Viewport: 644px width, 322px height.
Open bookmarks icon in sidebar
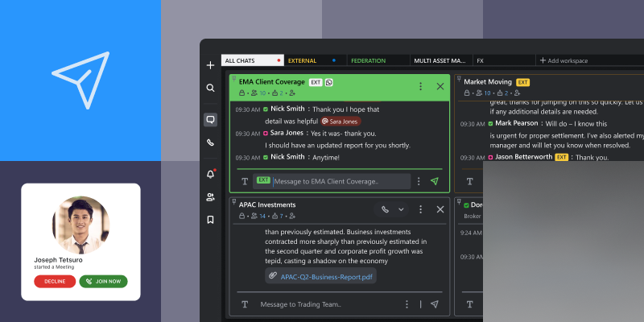click(x=210, y=220)
